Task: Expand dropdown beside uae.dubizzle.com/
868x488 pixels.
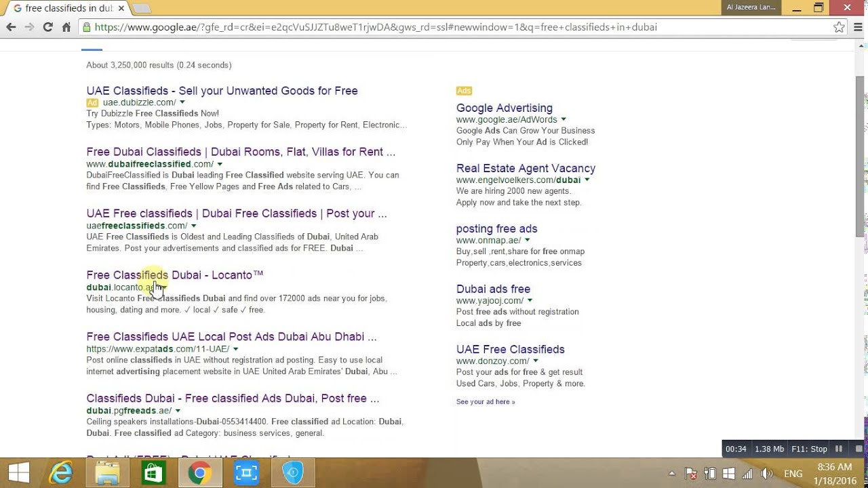Action: click(182, 103)
